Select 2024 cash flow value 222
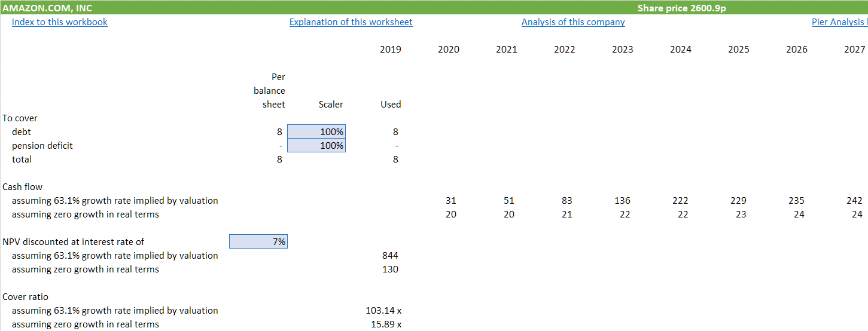Screen dimensions: 868x331 [x=680, y=200]
